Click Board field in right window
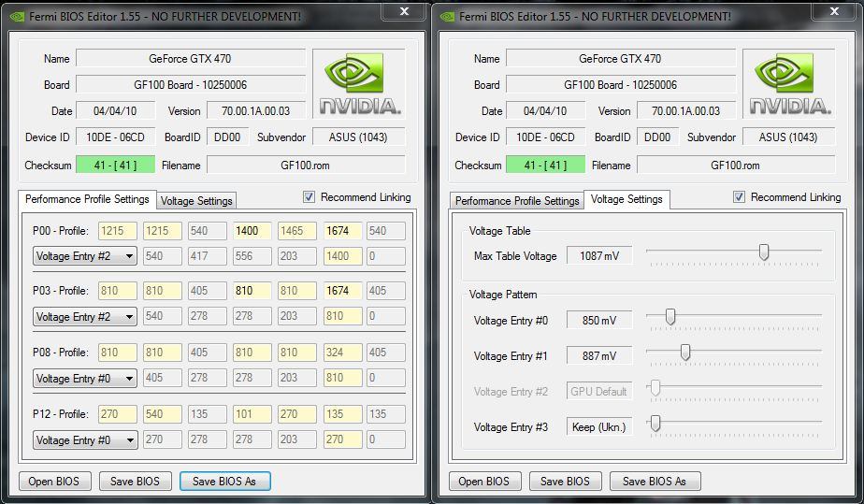Viewport: 864px width, 504px height. click(x=621, y=85)
